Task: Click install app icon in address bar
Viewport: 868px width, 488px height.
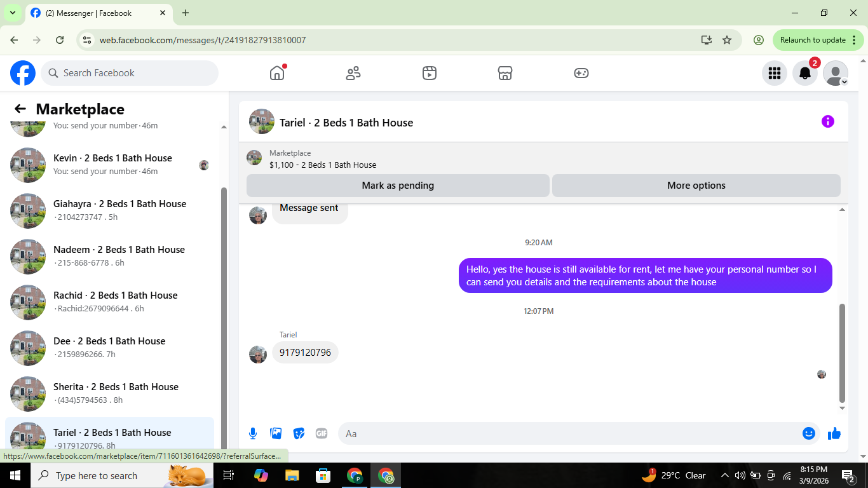Action: 707,40
